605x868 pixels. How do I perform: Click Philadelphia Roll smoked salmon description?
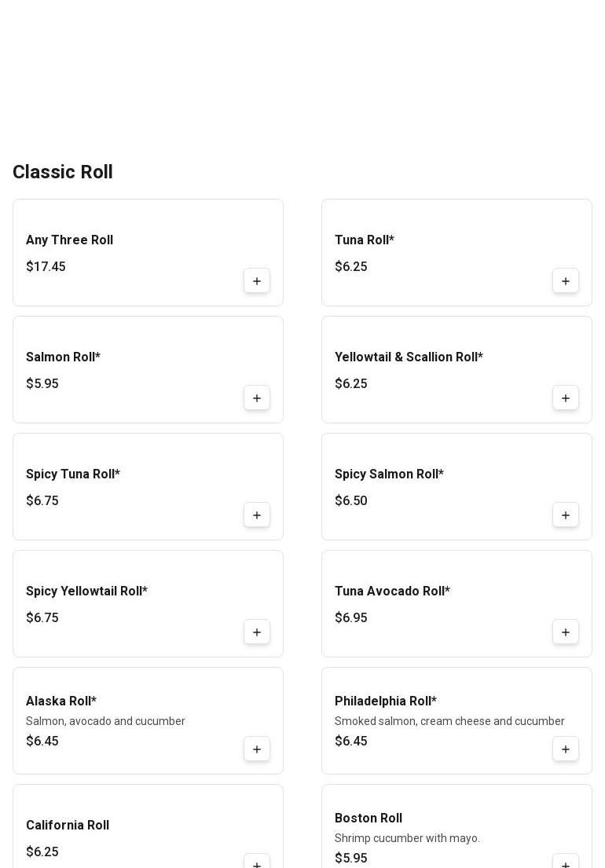pyautogui.click(x=449, y=721)
